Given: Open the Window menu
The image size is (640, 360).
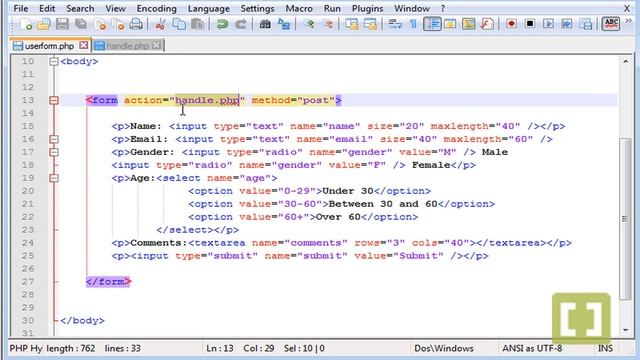Looking at the screenshot, I should (411, 9).
